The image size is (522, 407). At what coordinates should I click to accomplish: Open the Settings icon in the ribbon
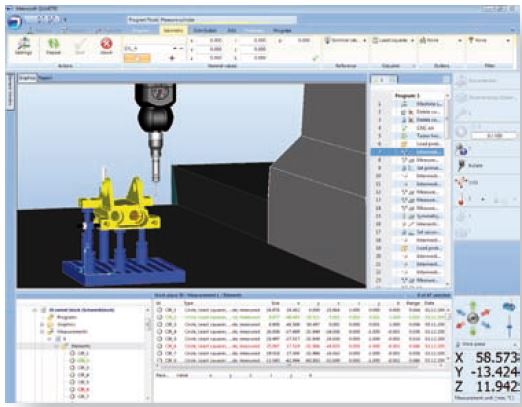pos(23,46)
